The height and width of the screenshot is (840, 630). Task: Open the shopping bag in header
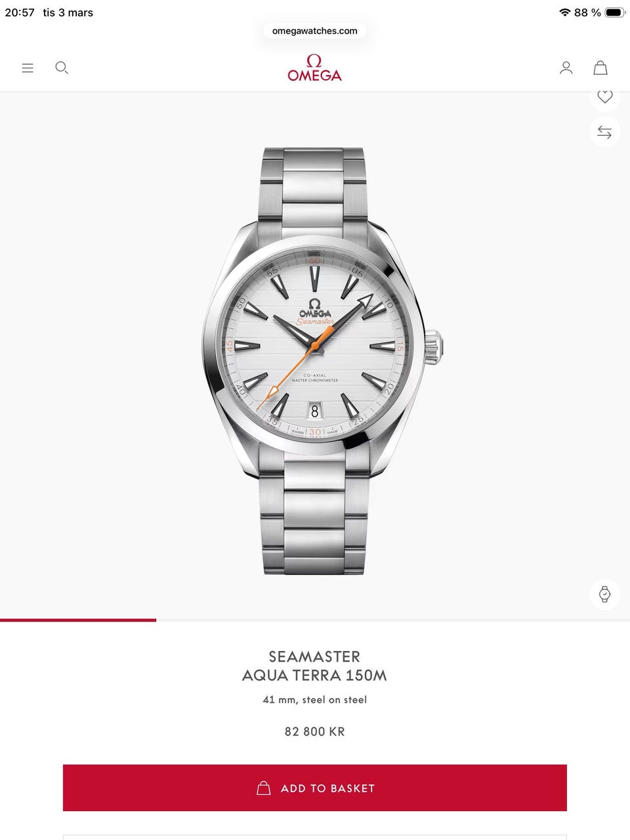point(600,68)
